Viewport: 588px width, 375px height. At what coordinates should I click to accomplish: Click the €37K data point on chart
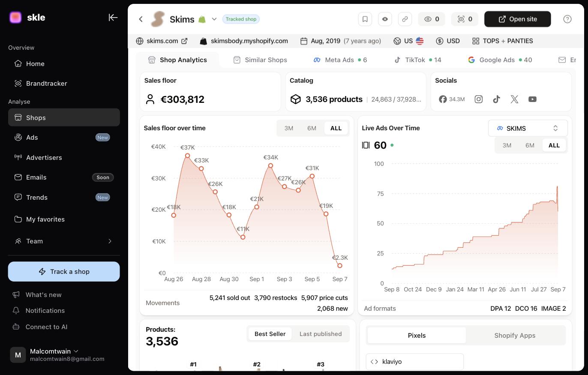coord(187,156)
